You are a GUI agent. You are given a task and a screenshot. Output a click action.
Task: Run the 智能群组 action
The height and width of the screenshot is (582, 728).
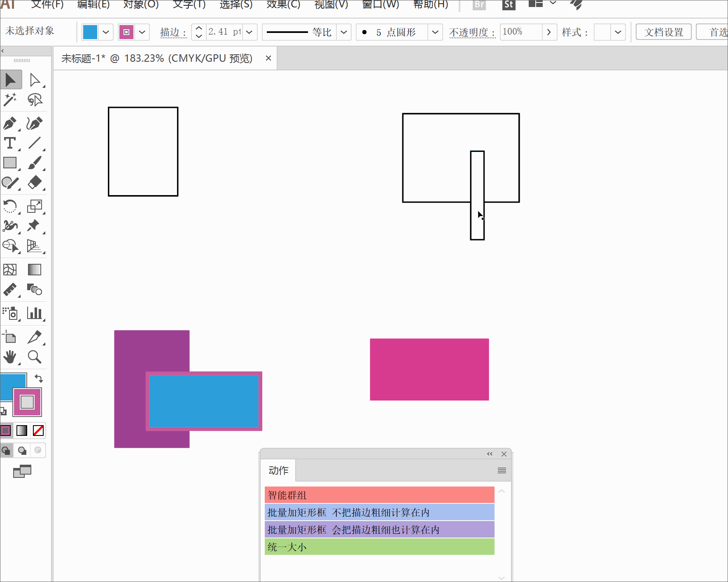click(x=379, y=495)
